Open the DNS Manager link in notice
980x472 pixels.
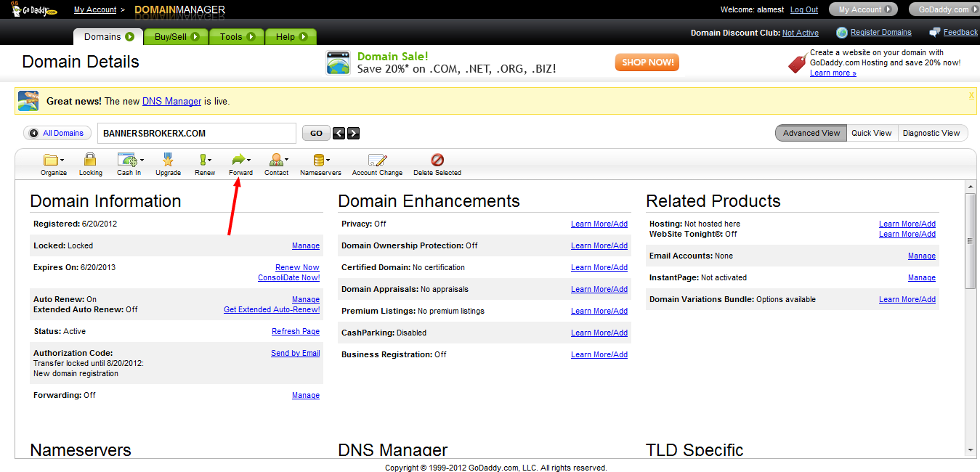click(171, 101)
